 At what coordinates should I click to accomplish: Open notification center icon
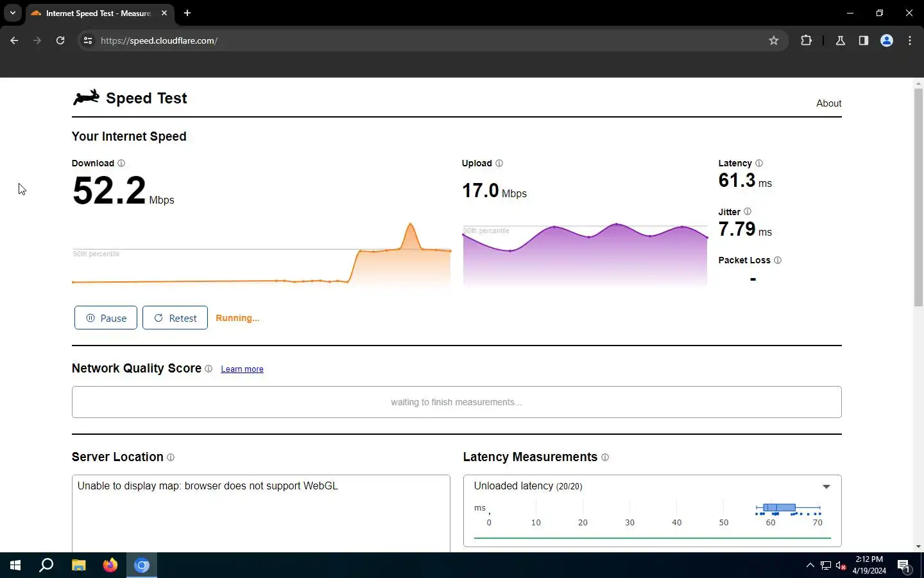(904, 566)
